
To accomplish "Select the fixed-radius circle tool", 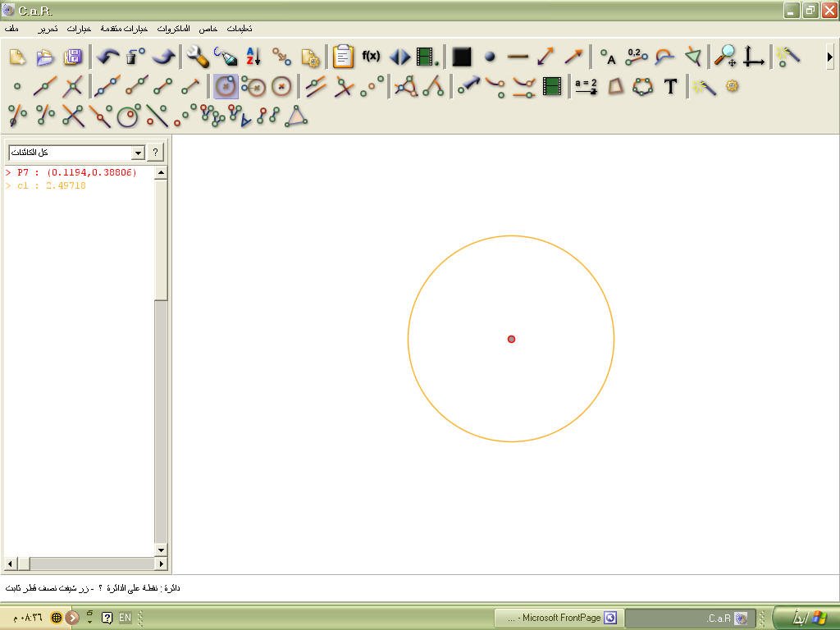I will click(x=281, y=86).
